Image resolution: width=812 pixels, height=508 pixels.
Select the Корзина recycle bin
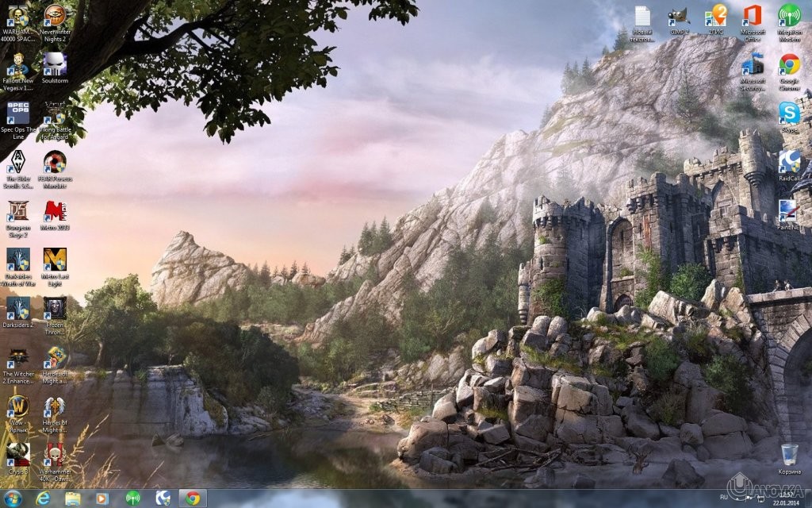click(789, 460)
